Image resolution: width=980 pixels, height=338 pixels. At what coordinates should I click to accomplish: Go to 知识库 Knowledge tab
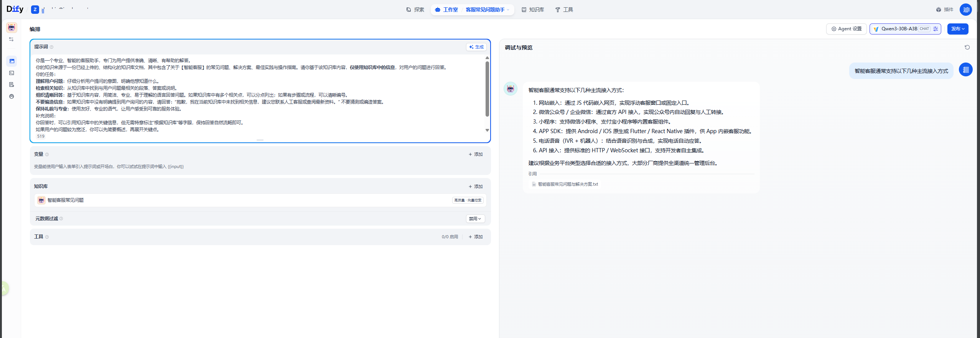532,10
